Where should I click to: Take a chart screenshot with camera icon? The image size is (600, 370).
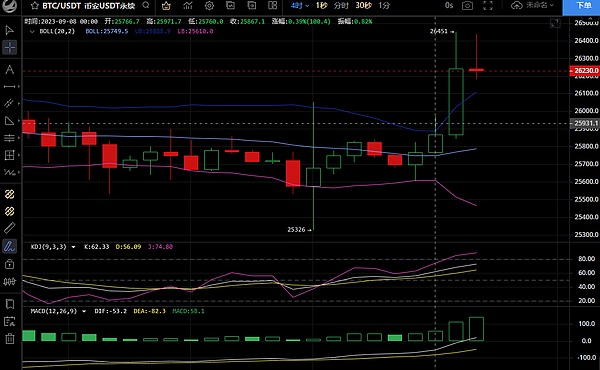(x=467, y=5)
